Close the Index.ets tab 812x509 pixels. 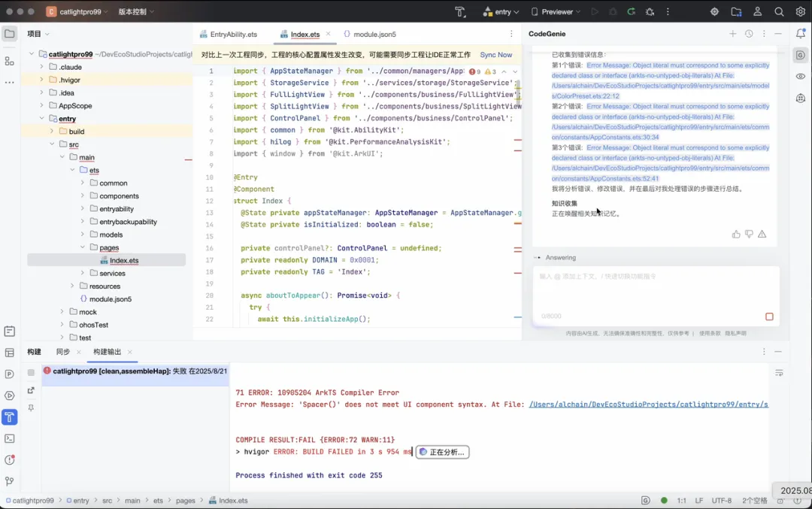click(328, 34)
